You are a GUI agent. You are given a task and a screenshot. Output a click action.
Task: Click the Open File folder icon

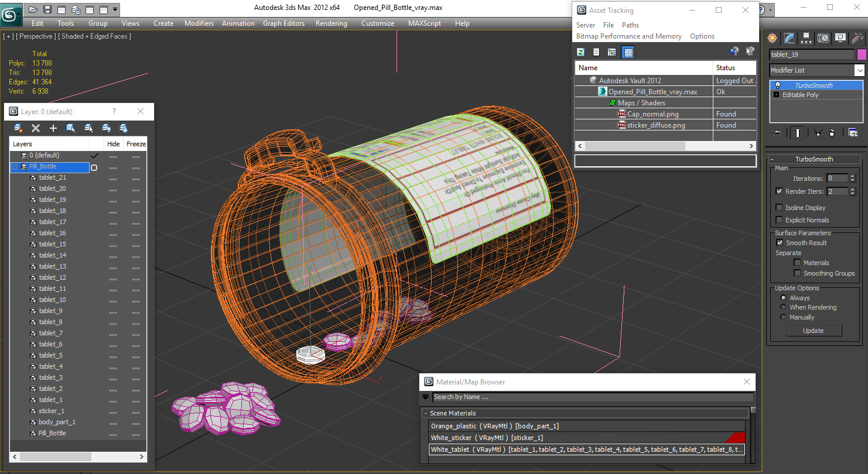[x=33, y=9]
